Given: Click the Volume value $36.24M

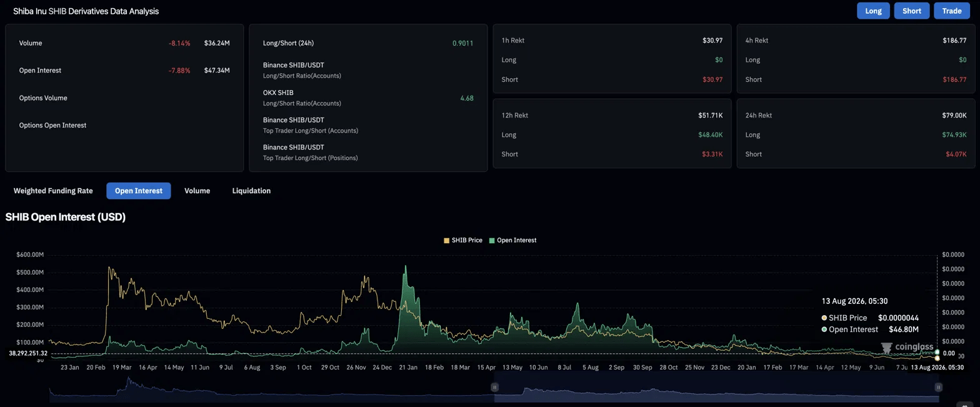Looking at the screenshot, I should click(x=217, y=43).
